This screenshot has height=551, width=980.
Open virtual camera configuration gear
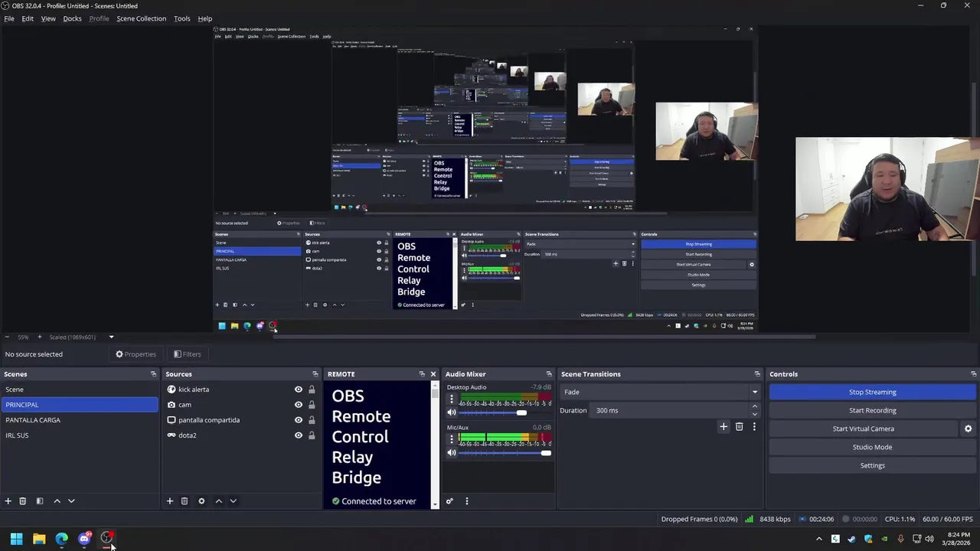click(x=968, y=429)
